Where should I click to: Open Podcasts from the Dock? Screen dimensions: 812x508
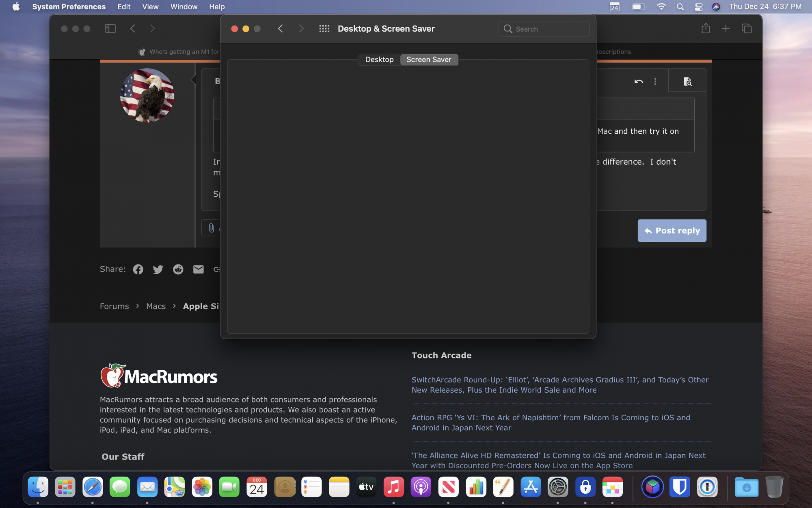pyautogui.click(x=421, y=486)
